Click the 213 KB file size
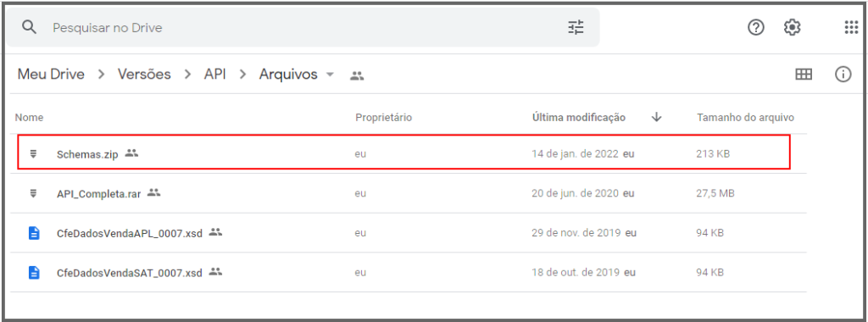Image resolution: width=868 pixels, height=322 pixels. coord(713,154)
